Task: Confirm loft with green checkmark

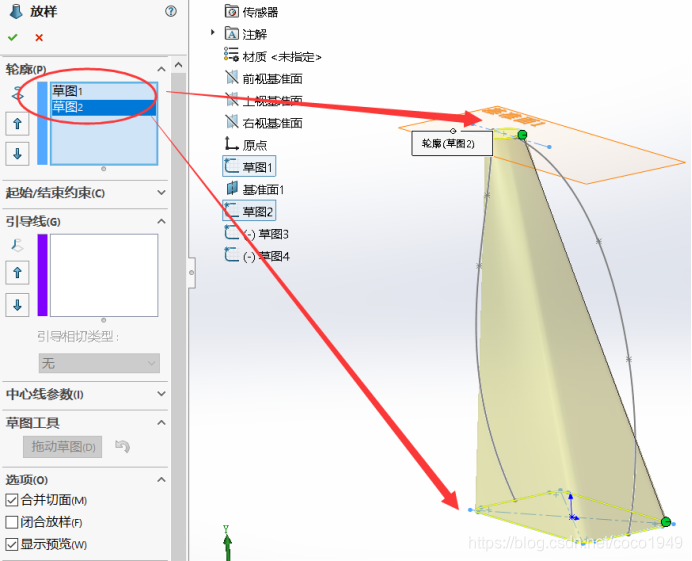Action: tap(12, 38)
